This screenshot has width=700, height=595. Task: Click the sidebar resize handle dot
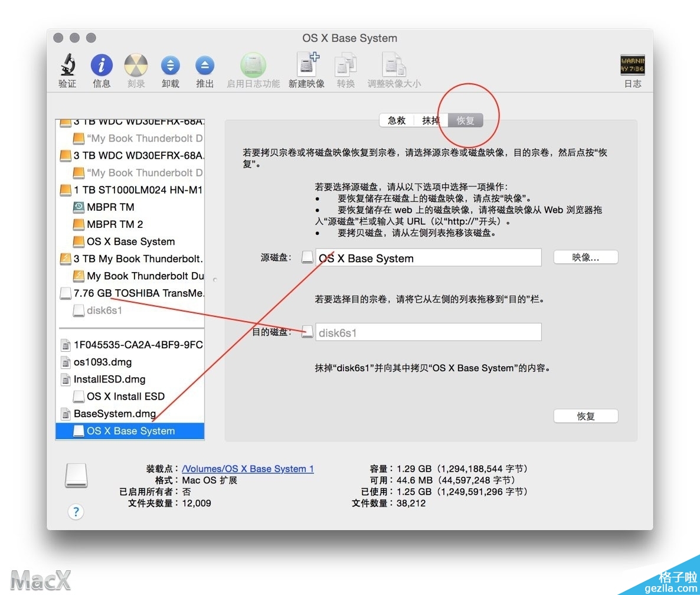[215, 280]
